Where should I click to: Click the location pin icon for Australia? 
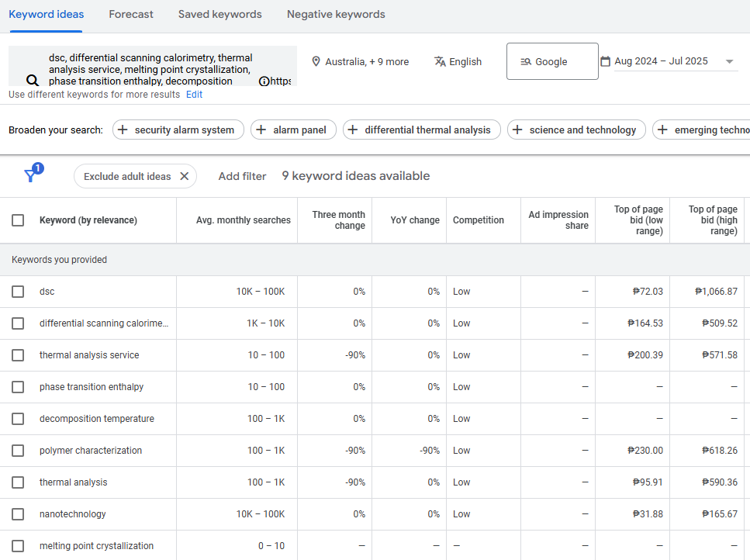[x=316, y=61]
